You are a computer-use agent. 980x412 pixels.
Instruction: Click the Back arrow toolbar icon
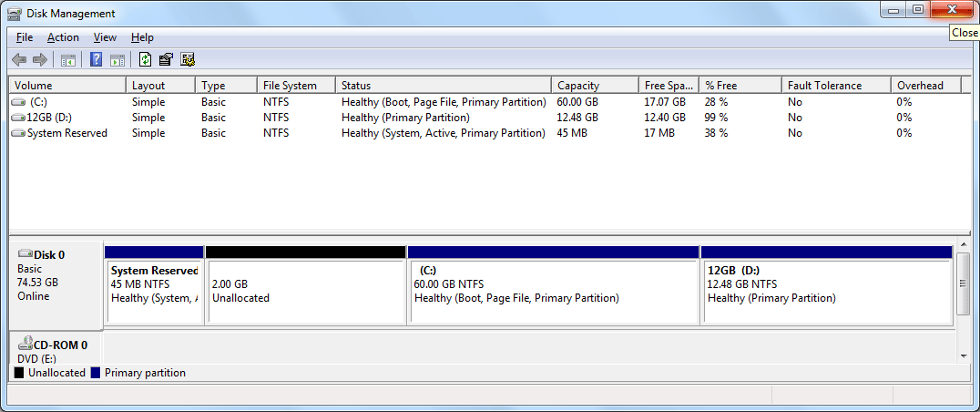pyautogui.click(x=19, y=60)
